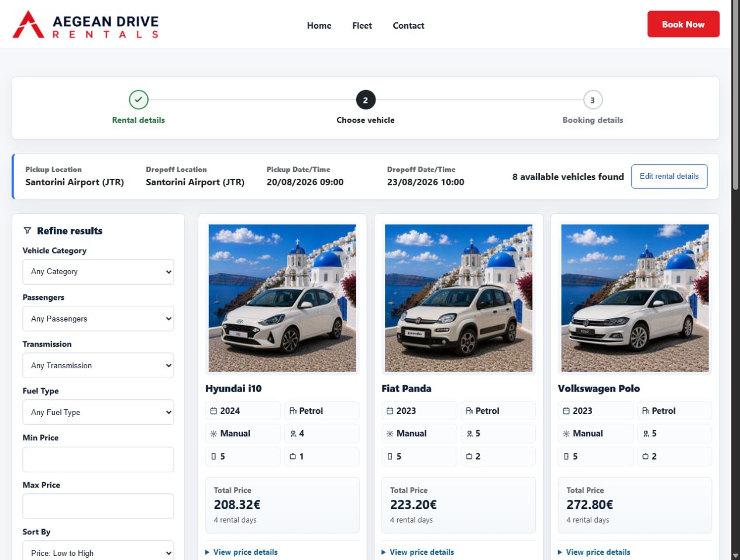Expand Hyundai i10 View price details
The image size is (740, 560).
pyautogui.click(x=242, y=552)
